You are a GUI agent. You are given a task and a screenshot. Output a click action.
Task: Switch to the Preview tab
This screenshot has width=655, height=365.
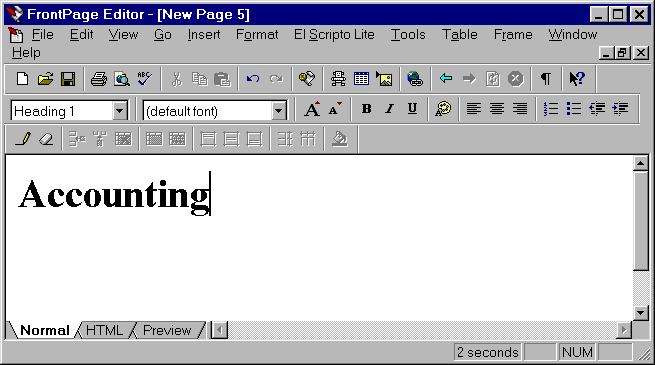(x=167, y=330)
